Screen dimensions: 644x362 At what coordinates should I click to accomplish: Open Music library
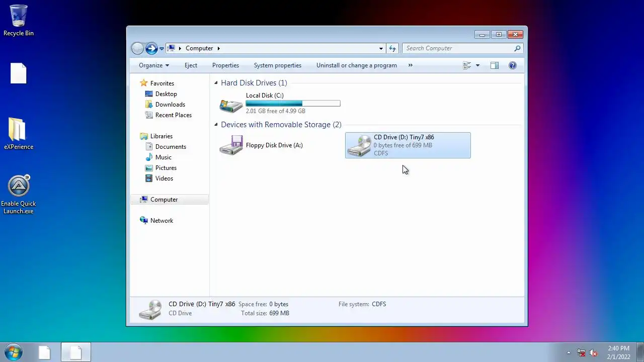pos(164,157)
